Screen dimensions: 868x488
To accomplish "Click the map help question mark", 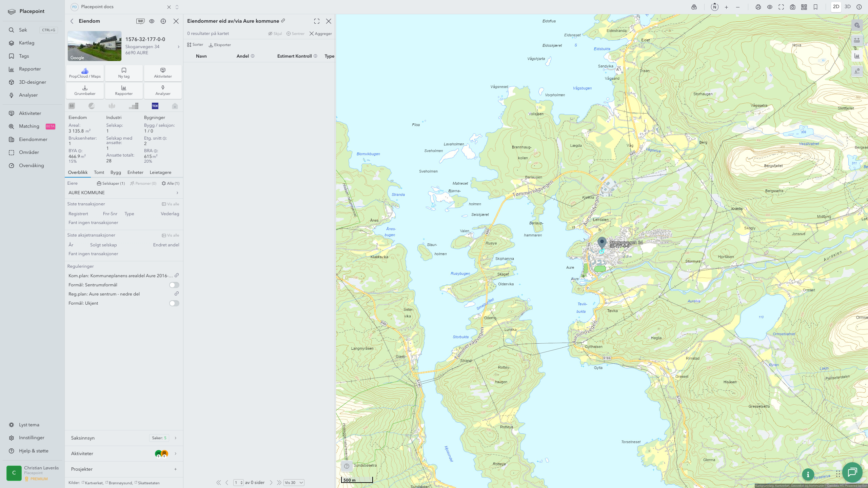I will (347, 466).
